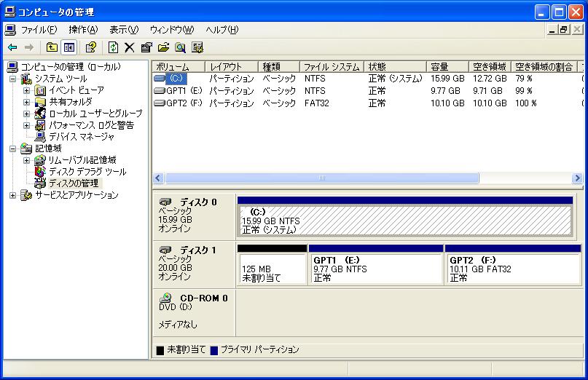This screenshot has height=380, width=588.
Task: Select the (C:) 15.99 GB NTFS partition block
Action: 405,217
